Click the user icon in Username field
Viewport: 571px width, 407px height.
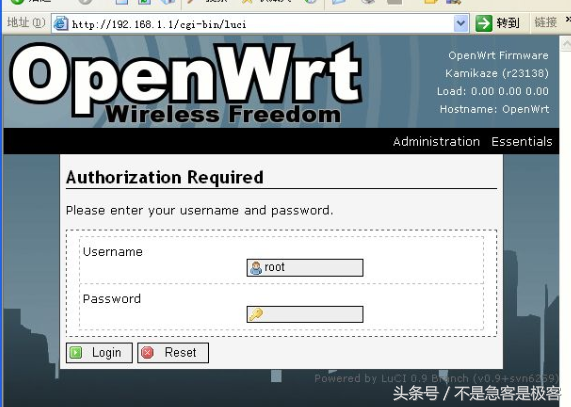(256, 268)
